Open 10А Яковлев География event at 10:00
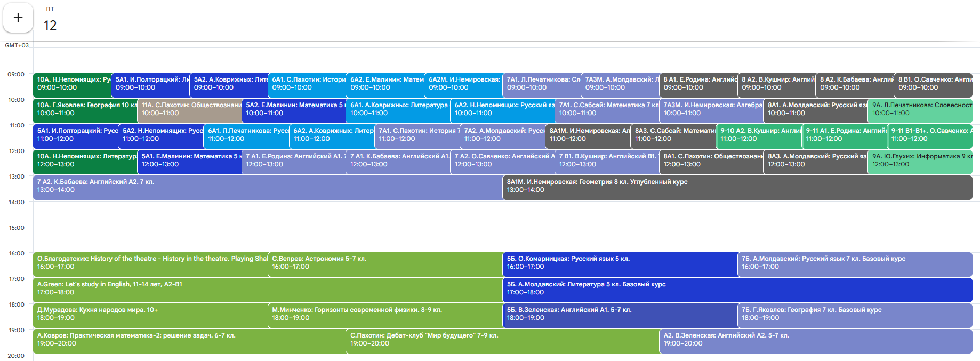The height and width of the screenshot is (361, 980). [x=85, y=109]
